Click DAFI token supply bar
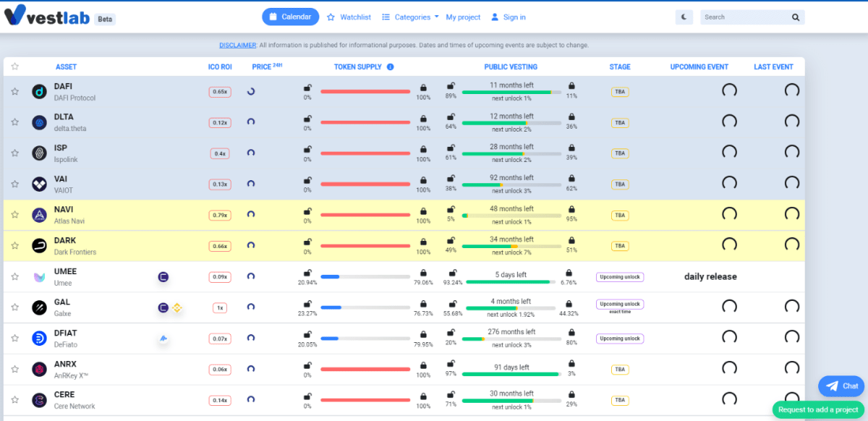The width and height of the screenshot is (868, 421). click(x=365, y=92)
